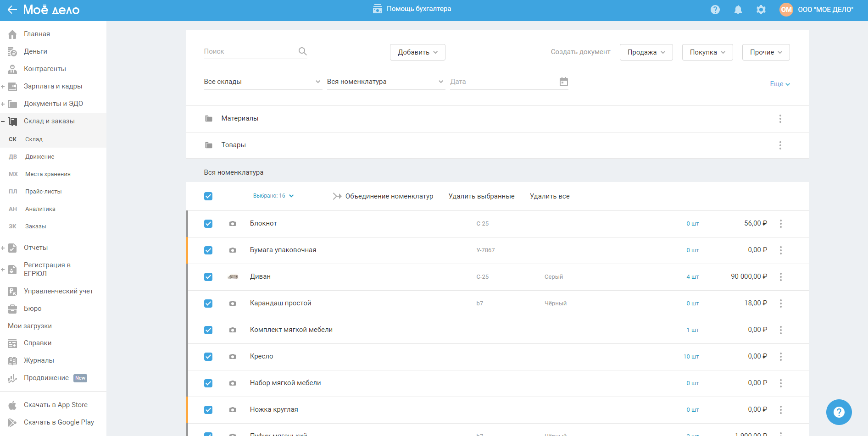The image size is (868, 436).
Task: Click into the Поиск search field
Action: [249, 51]
